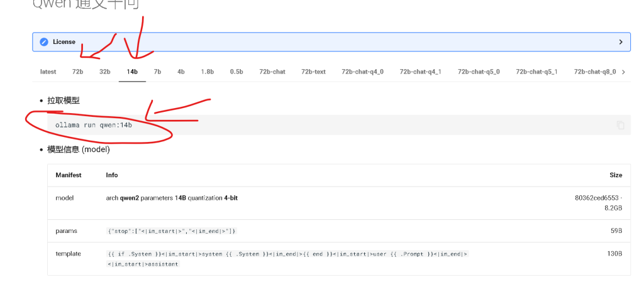Click the 59B size value
This screenshot has height=282, width=644.
point(616,230)
